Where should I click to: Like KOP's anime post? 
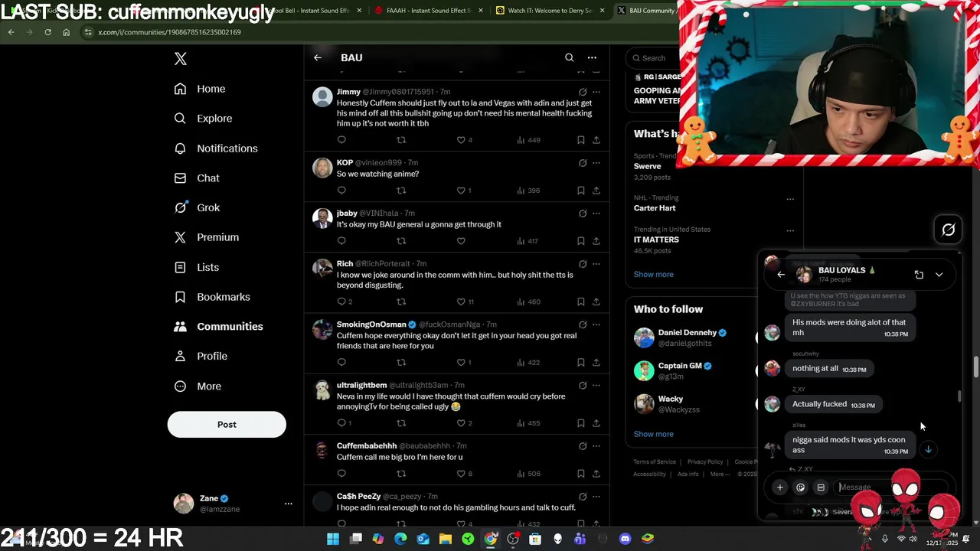pyautogui.click(x=461, y=191)
